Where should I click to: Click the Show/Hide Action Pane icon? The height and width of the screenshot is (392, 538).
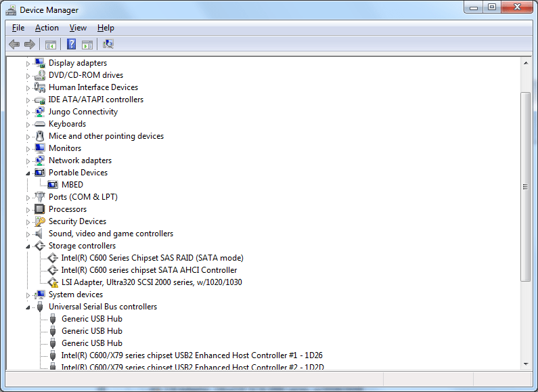(x=87, y=45)
